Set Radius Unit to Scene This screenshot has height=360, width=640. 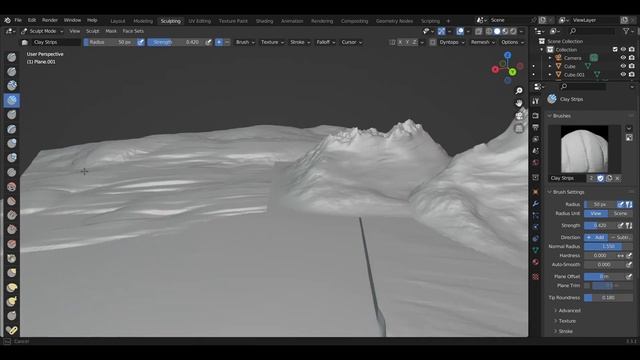click(x=620, y=213)
